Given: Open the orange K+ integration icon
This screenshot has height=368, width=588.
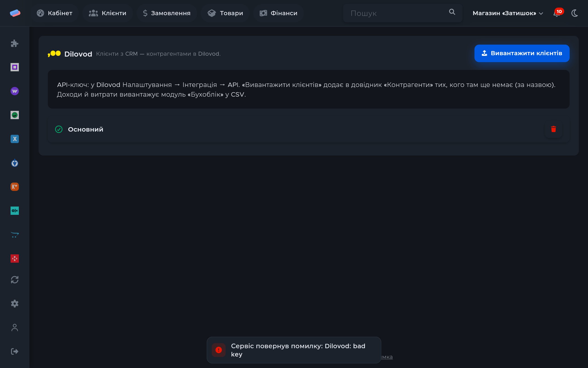Looking at the screenshot, I should point(14,187).
